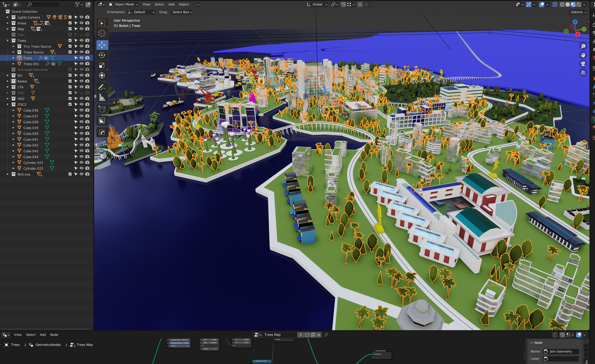This screenshot has height=364, width=595.
Task: Click the Options button in the viewport
Action: 578,12
